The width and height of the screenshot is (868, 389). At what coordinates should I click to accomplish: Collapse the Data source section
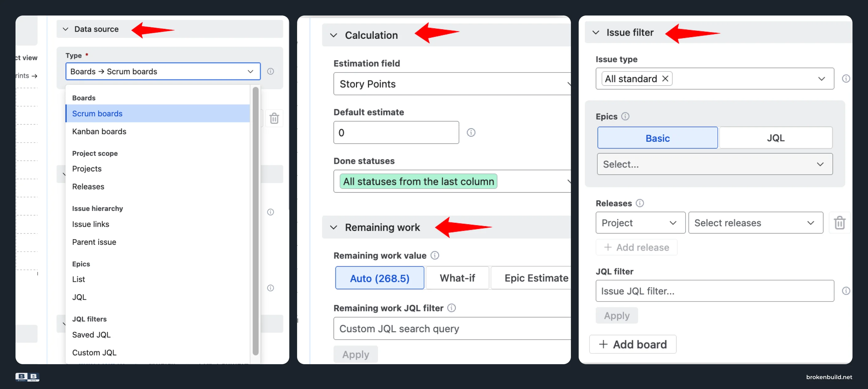pos(65,29)
